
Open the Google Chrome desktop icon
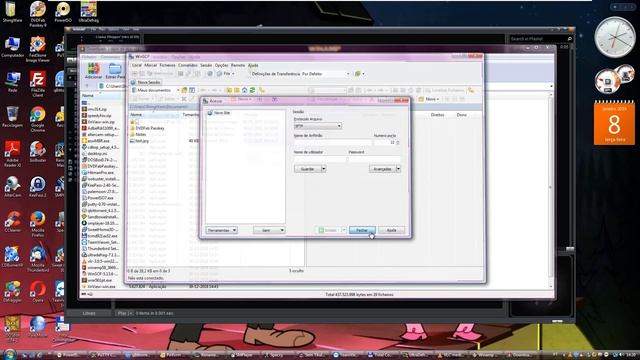point(38,120)
